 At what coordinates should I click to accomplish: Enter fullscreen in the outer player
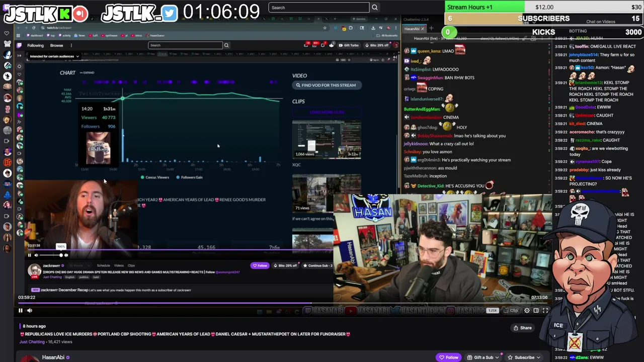[x=545, y=310]
